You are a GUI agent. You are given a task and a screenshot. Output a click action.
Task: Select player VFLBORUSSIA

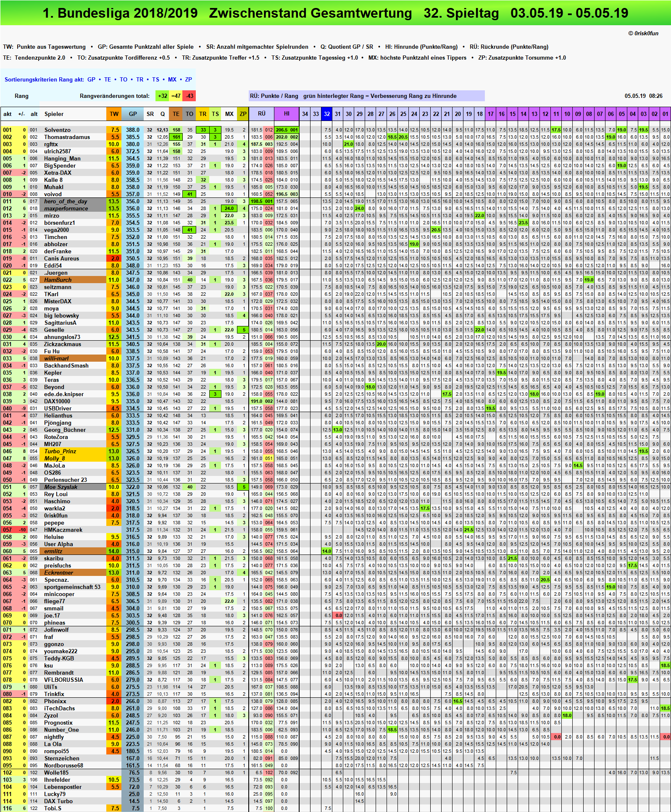point(64,680)
